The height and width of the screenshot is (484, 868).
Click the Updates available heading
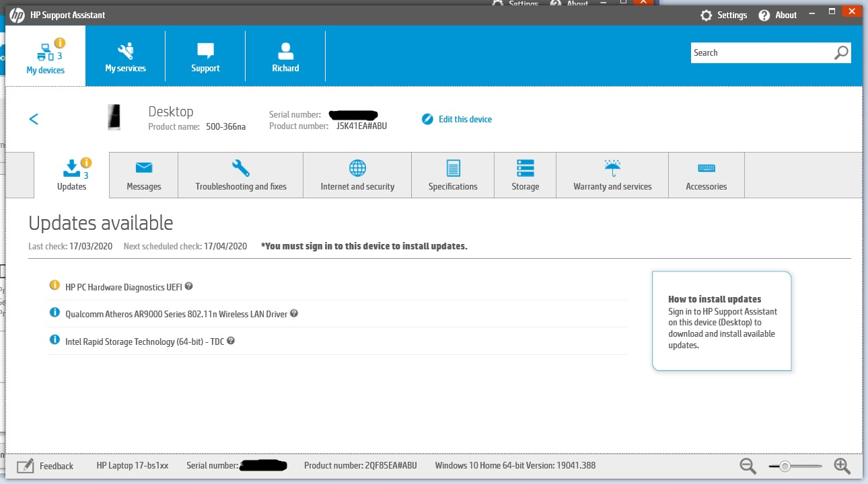point(101,223)
